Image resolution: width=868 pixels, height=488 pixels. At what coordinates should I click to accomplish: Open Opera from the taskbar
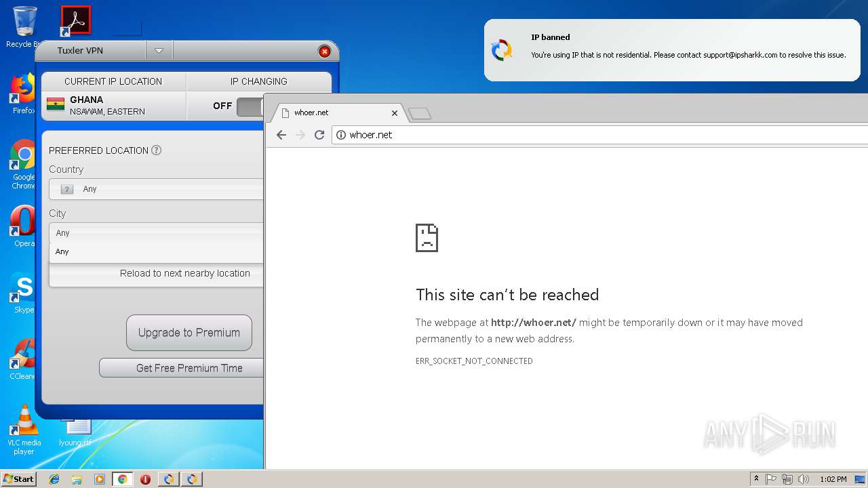click(145, 479)
